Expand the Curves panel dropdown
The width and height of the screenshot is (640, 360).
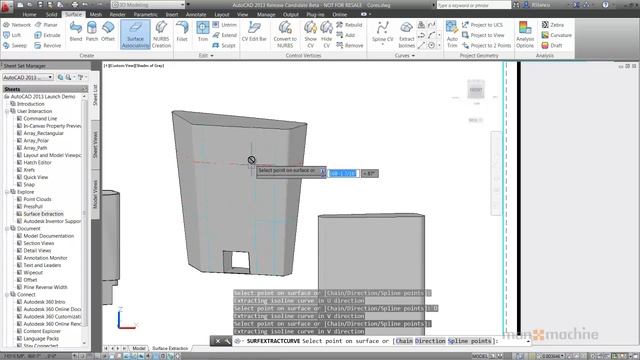pos(405,56)
